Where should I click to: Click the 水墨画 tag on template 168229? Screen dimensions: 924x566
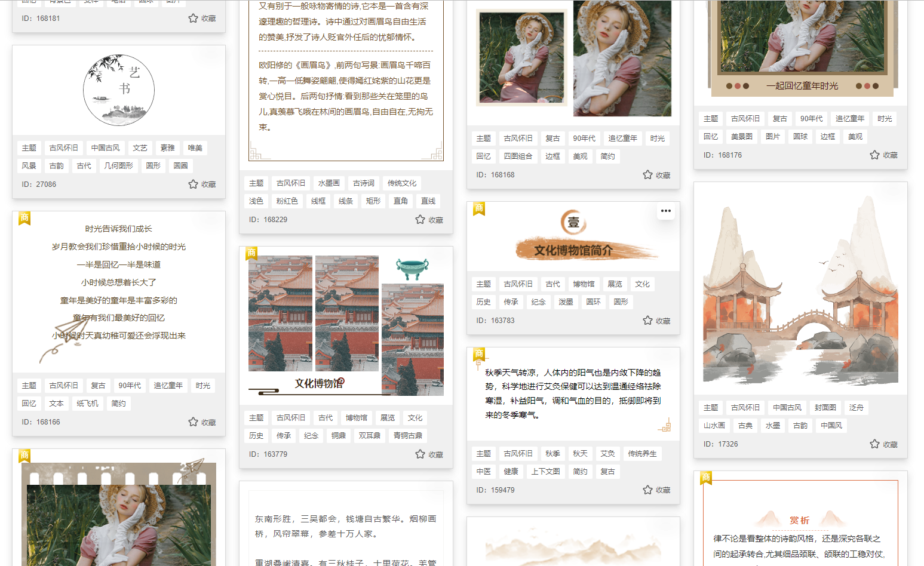[x=329, y=183]
